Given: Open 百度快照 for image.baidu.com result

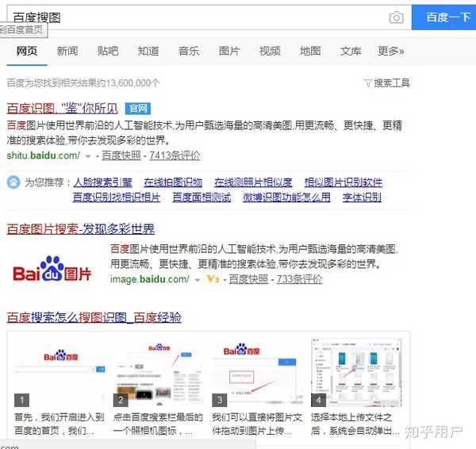Looking at the screenshot, I should click(248, 279).
